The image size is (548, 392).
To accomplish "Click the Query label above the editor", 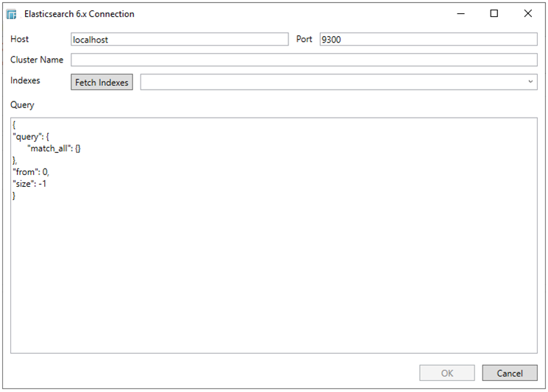I will [22, 105].
